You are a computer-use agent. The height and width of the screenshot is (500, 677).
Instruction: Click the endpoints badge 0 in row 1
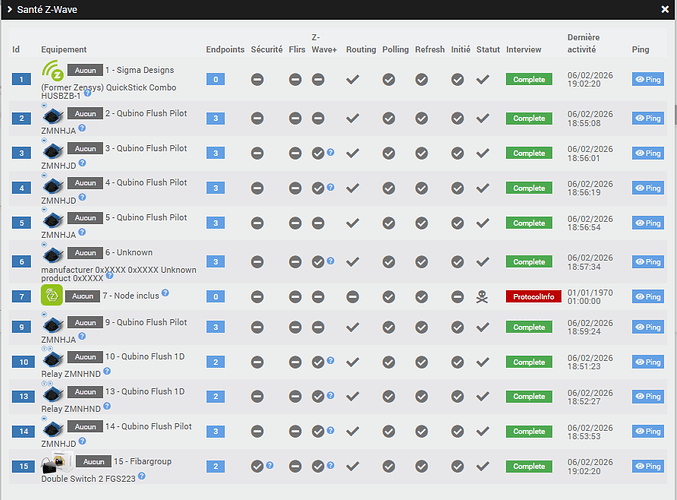point(215,79)
